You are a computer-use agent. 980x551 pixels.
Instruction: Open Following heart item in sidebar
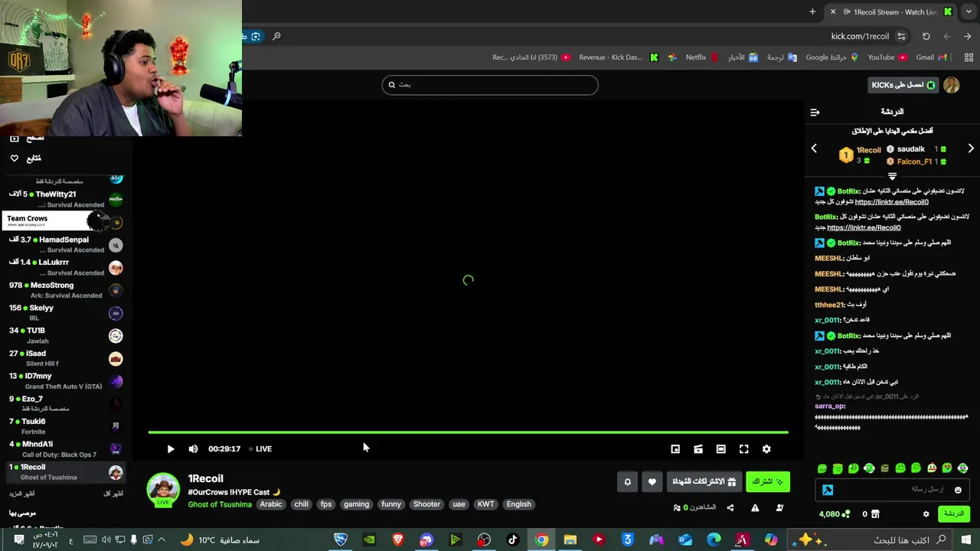(25, 158)
